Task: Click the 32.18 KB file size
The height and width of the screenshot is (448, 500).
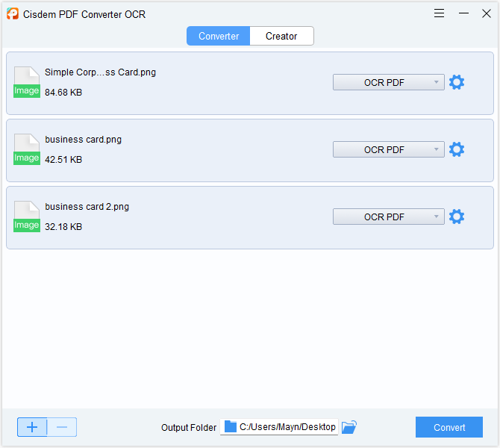Action: [x=63, y=226]
